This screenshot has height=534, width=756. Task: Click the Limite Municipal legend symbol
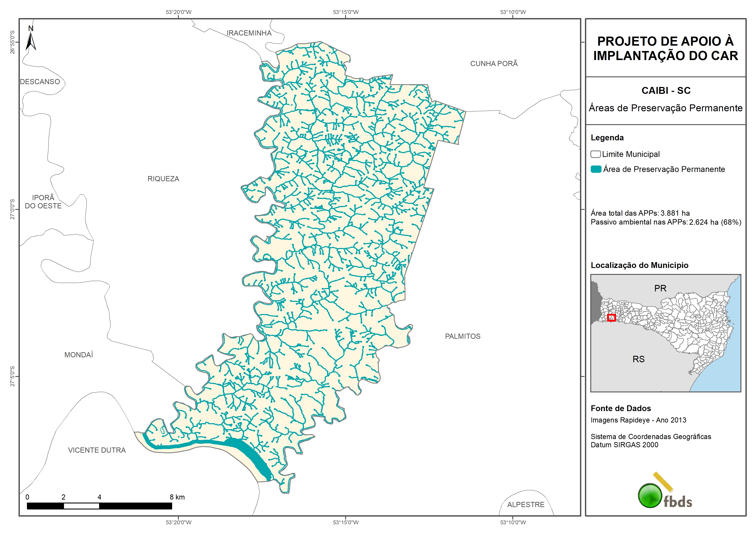[595, 154]
